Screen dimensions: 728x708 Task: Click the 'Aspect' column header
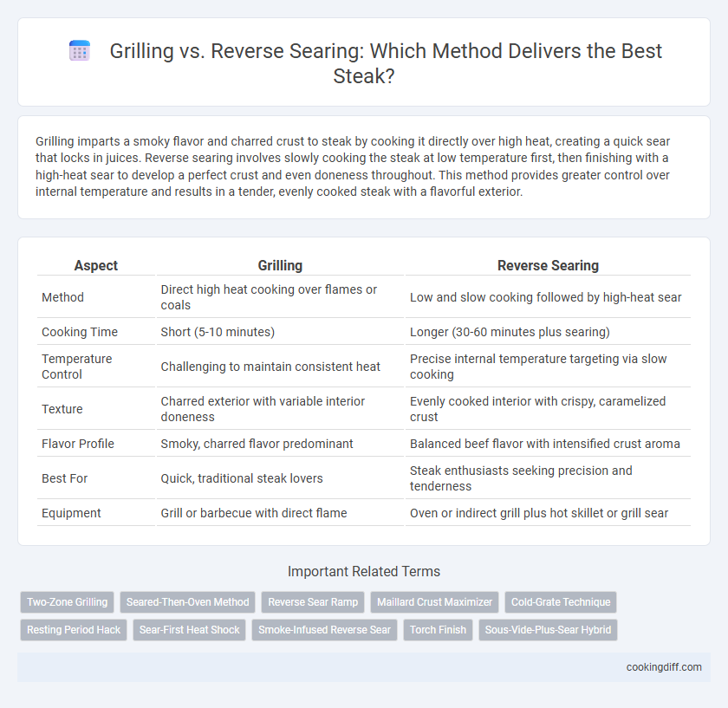coord(96,265)
